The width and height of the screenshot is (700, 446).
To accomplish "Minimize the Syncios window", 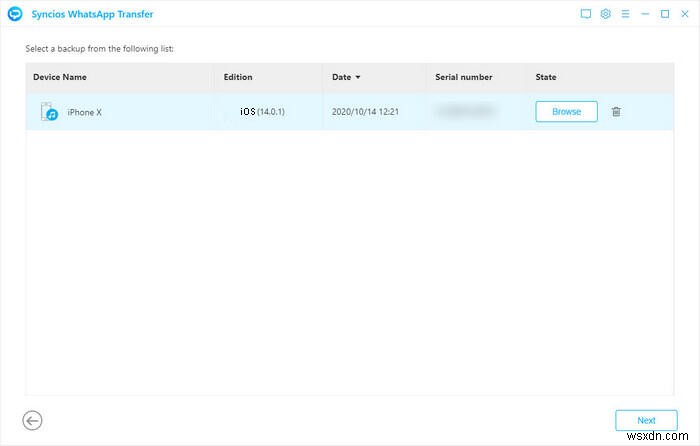I will tap(645, 14).
